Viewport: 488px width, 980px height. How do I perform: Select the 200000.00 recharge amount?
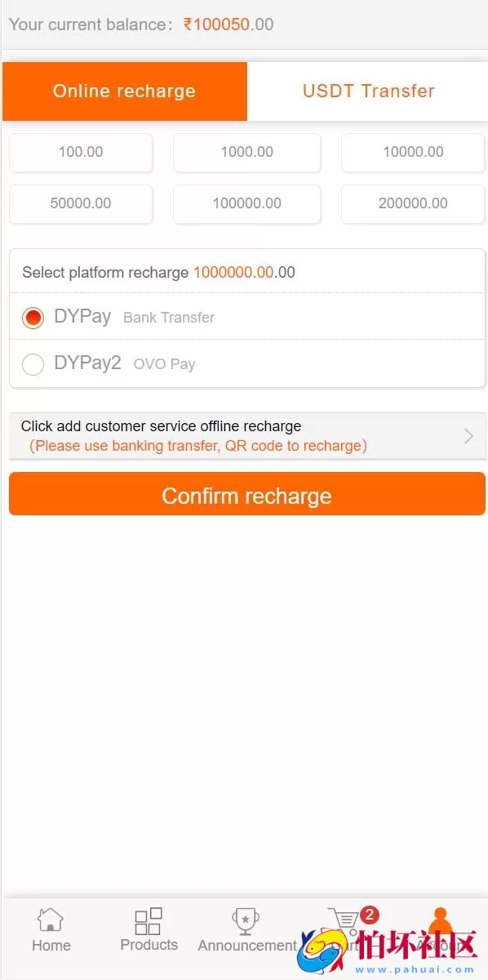[x=412, y=204]
